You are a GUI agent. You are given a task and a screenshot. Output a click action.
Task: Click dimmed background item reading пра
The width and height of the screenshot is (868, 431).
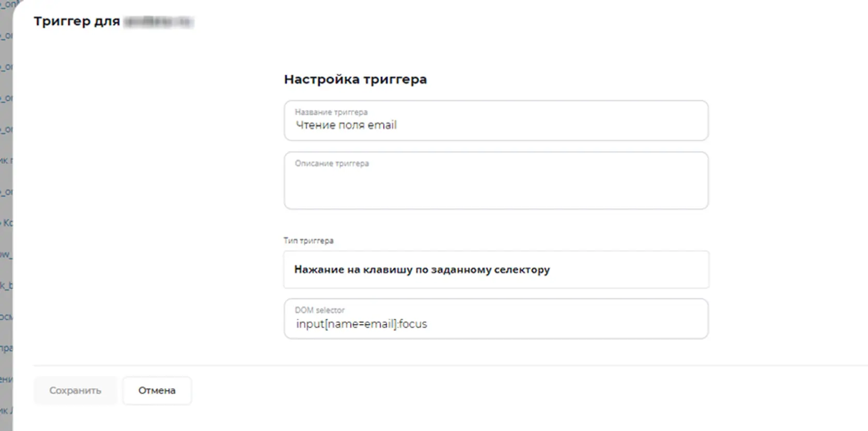6,348
